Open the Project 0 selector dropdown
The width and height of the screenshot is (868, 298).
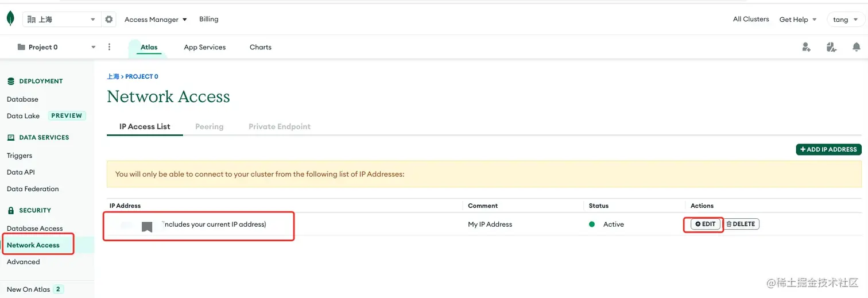(x=56, y=47)
